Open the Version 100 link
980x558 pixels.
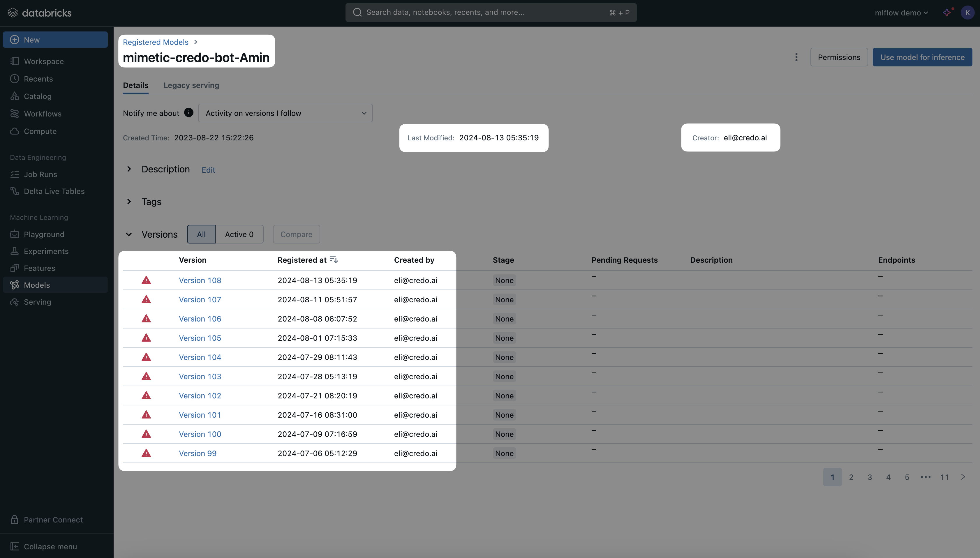click(200, 434)
